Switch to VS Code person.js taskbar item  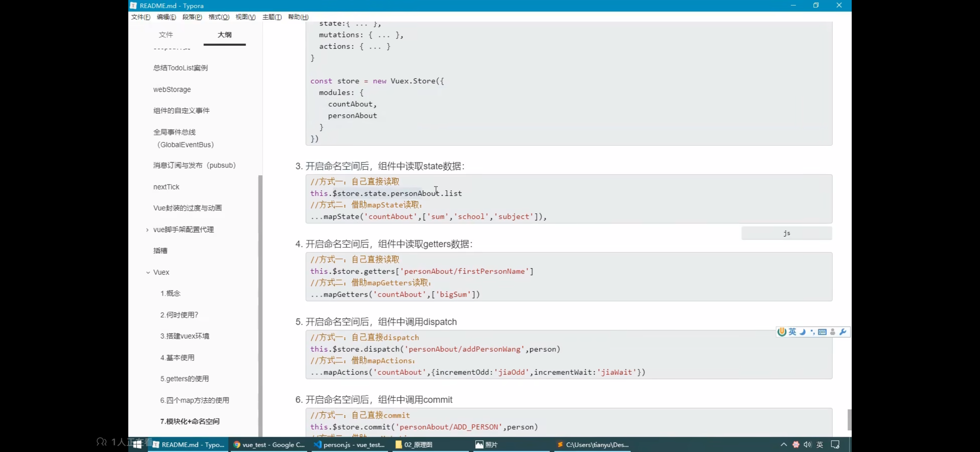[x=349, y=444]
